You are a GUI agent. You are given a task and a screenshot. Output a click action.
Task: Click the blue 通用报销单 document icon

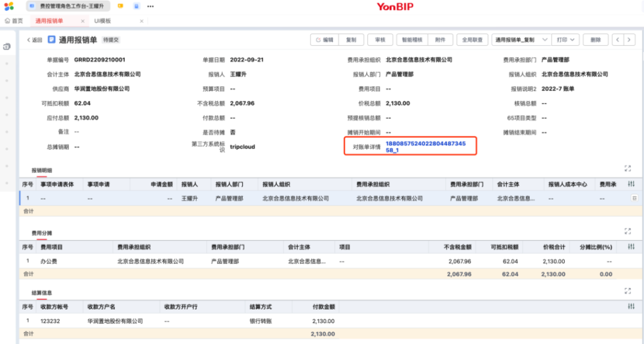click(x=52, y=40)
